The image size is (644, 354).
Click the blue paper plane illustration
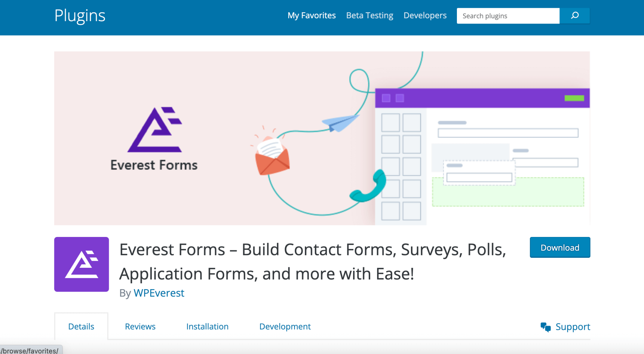(x=340, y=123)
